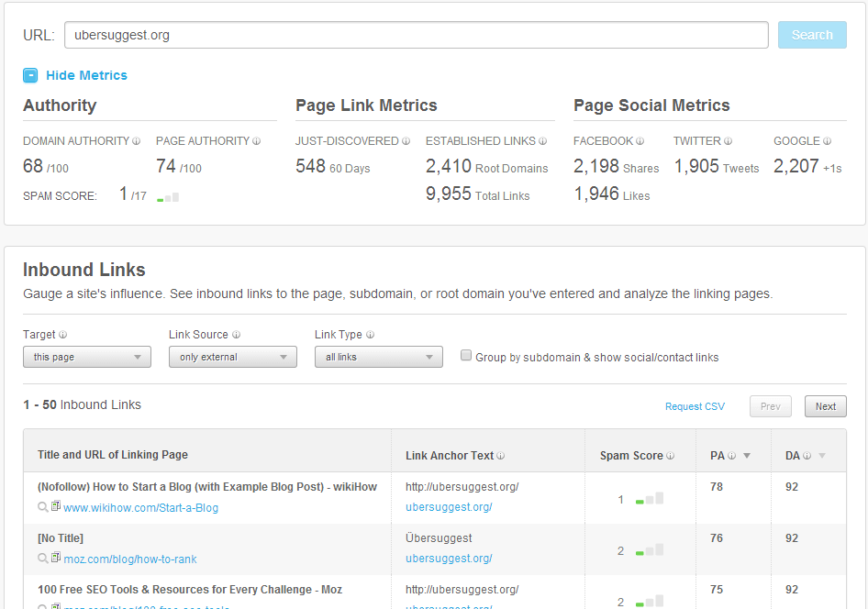
Task: Click spam score bar indicator under Authority
Action: click(168, 196)
